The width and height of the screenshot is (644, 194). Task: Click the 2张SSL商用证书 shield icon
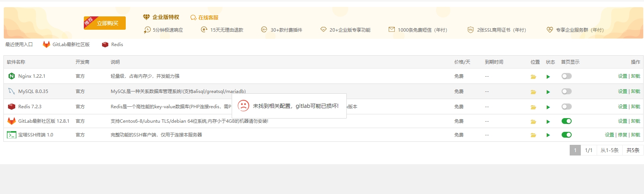point(471,30)
